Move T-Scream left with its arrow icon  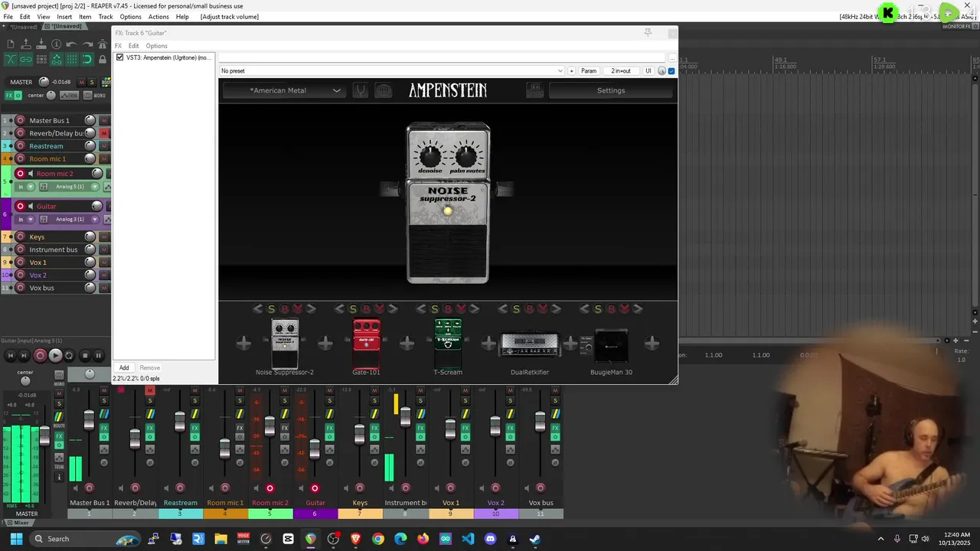coord(420,309)
